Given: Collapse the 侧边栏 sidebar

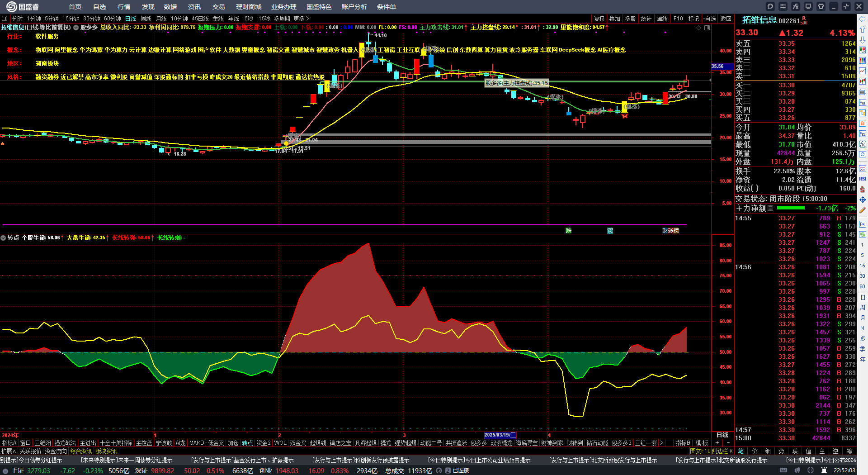Looking at the screenshot, I should (722, 451).
